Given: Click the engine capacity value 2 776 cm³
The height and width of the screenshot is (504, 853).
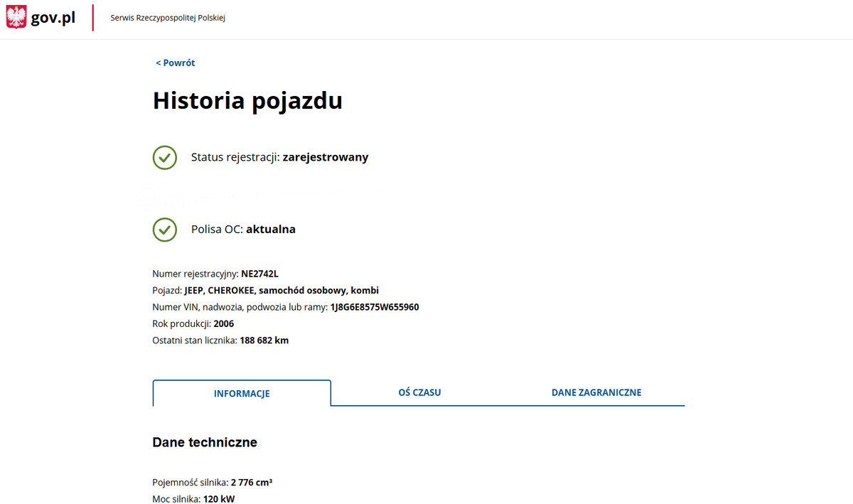Looking at the screenshot, I should [x=252, y=483].
